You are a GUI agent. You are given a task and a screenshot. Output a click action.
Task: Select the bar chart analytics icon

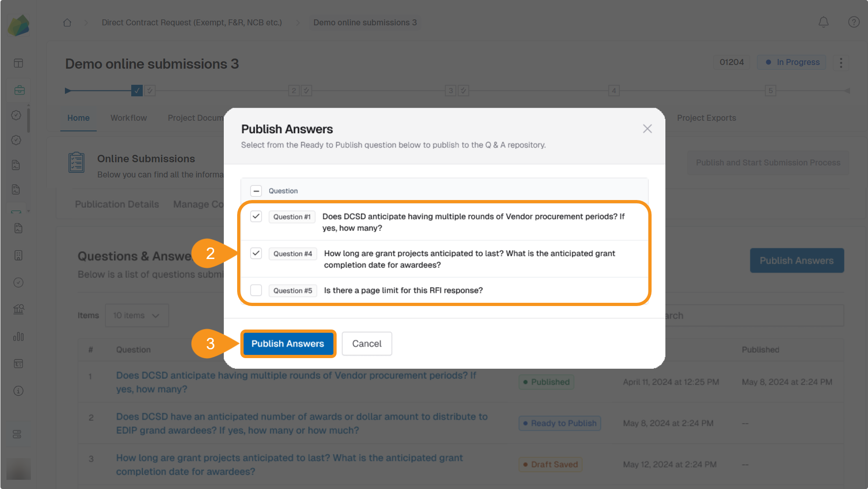click(x=18, y=336)
